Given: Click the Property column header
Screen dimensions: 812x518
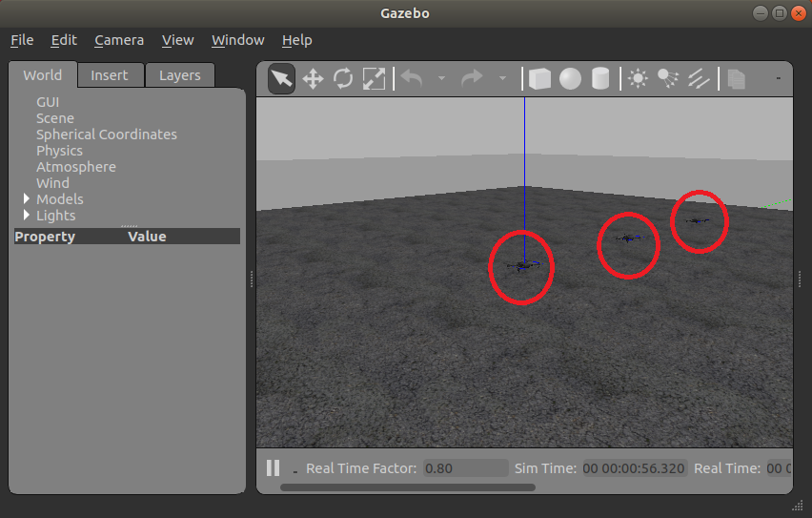Looking at the screenshot, I should click(45, 237).
